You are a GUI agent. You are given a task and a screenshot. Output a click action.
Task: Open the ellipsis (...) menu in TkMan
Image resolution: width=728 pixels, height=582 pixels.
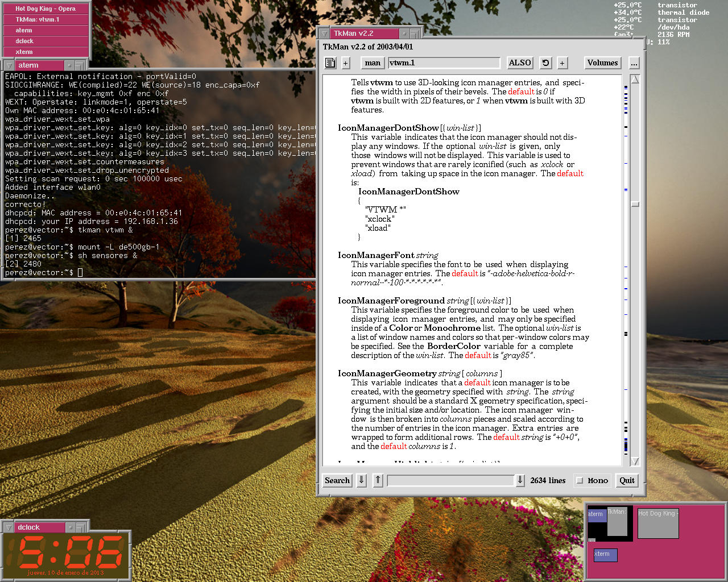634,63
